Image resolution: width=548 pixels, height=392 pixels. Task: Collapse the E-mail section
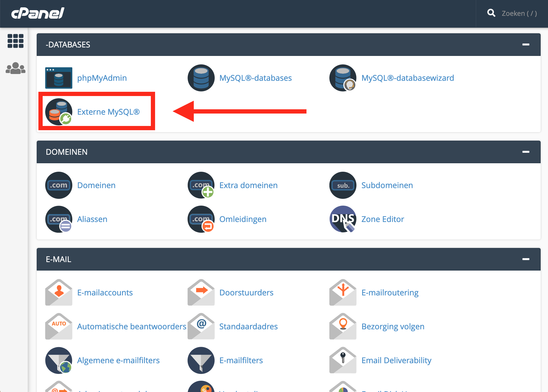click(x=526, y=259)
